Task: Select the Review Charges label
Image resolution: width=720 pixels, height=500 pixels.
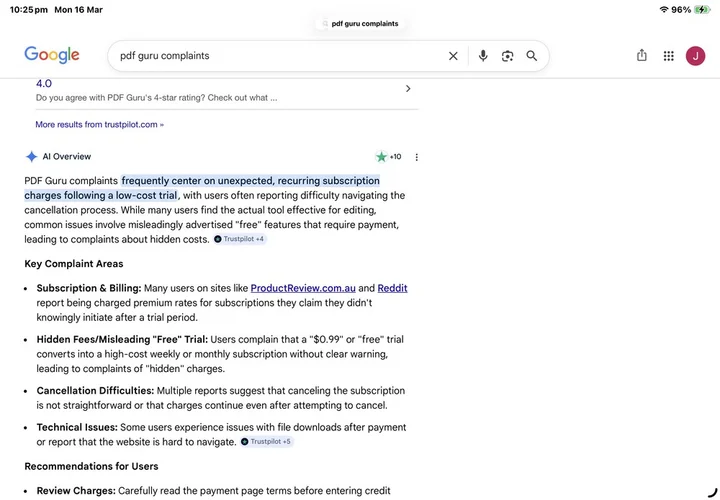Action: [76, 490]
